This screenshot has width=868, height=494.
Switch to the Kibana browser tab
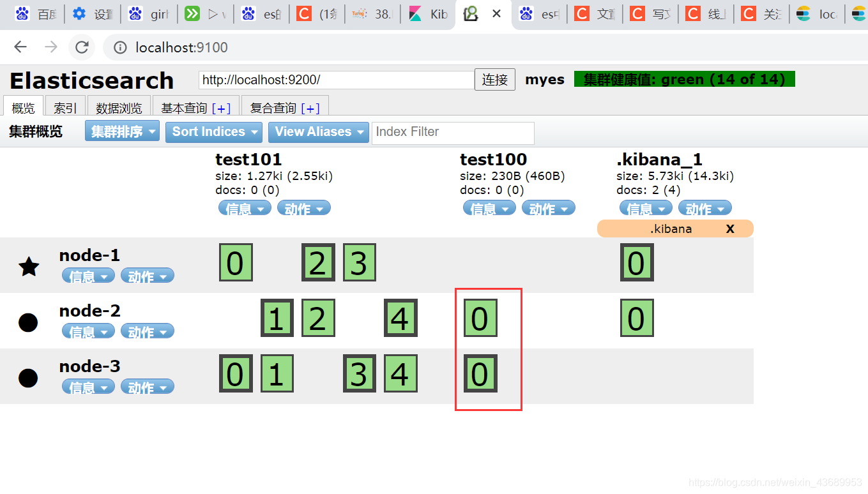429,14
